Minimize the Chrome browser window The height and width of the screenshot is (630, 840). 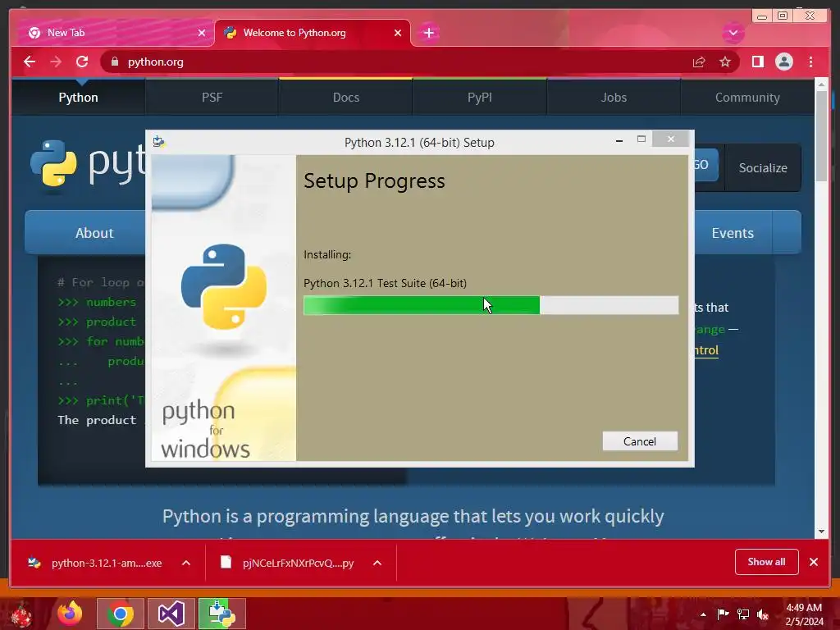click(762, 16)
